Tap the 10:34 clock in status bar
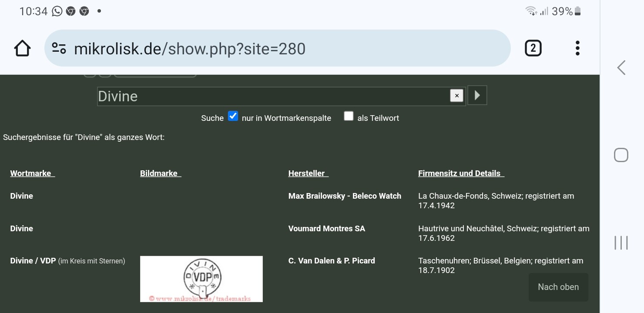The height and width of the screenshot is (313, 644). [34, 11]
